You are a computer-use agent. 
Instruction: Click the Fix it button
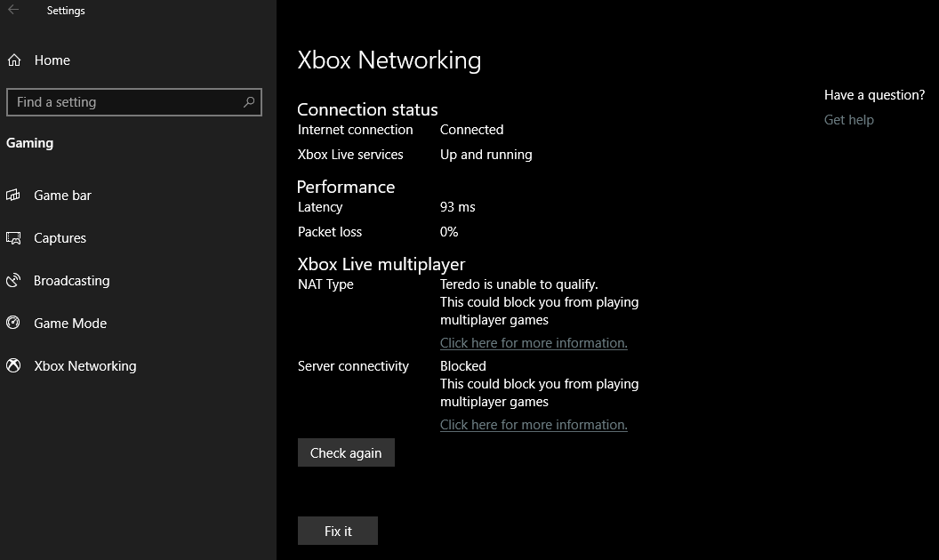tap(338, 531)
